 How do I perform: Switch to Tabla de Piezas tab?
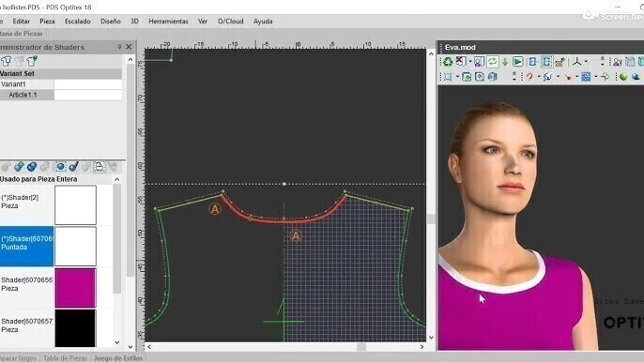(65, 358)
